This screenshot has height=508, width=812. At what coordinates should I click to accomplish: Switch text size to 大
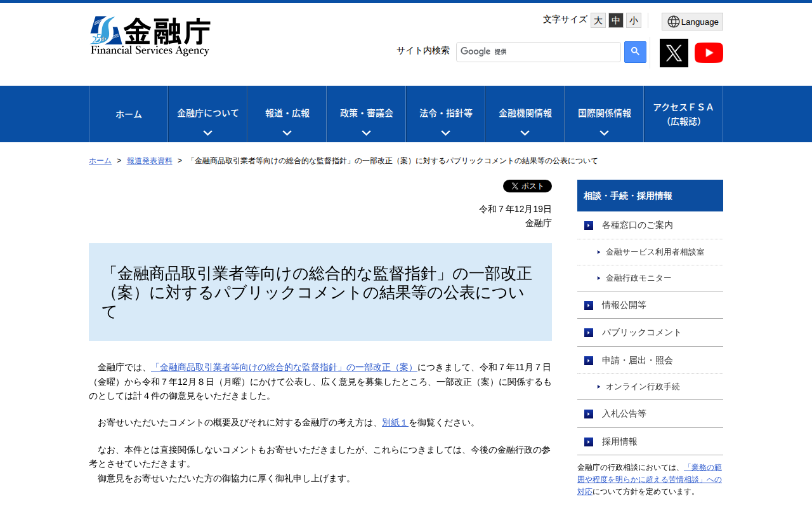(597, 20)
